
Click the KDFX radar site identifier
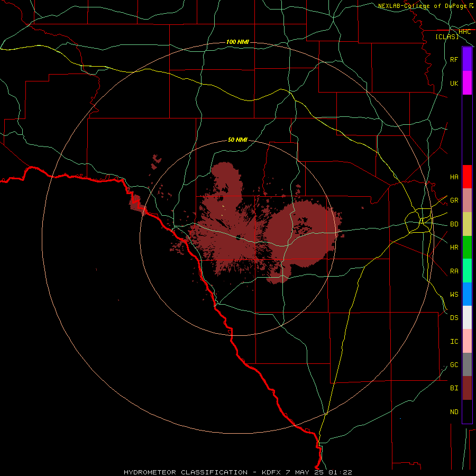271,472
